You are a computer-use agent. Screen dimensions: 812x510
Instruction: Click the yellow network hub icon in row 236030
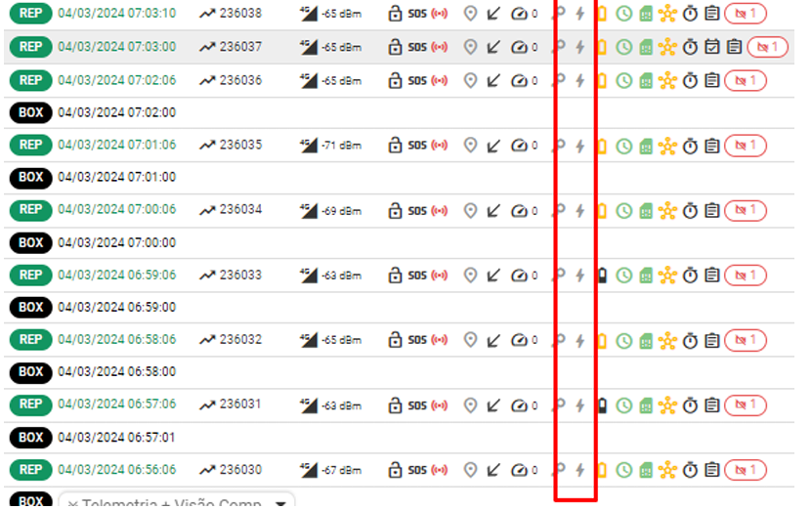pyautogui.click(x=667, y=470)
